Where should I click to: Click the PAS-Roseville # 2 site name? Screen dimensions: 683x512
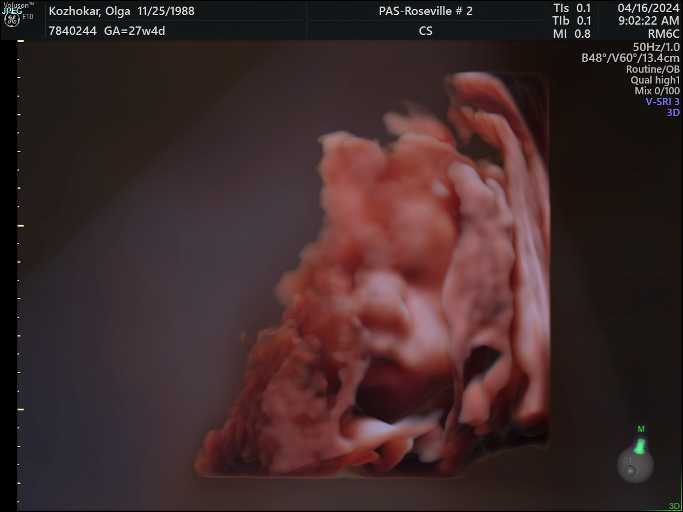[x=425, y=11]
